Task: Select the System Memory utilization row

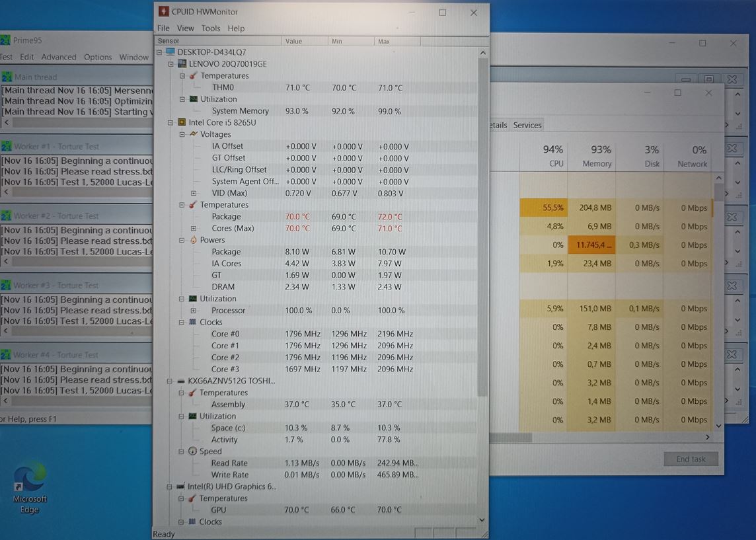Action: (x=316, y=112)
